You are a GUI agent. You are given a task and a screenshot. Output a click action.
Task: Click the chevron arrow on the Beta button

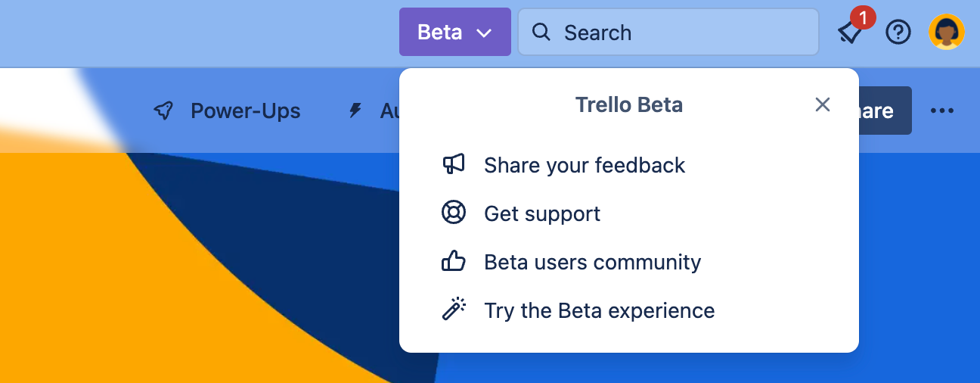pos(485,33)
